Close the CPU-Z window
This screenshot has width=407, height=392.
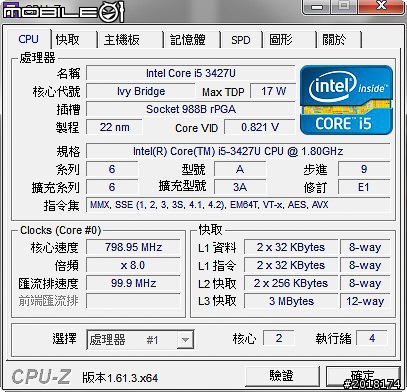380,6
